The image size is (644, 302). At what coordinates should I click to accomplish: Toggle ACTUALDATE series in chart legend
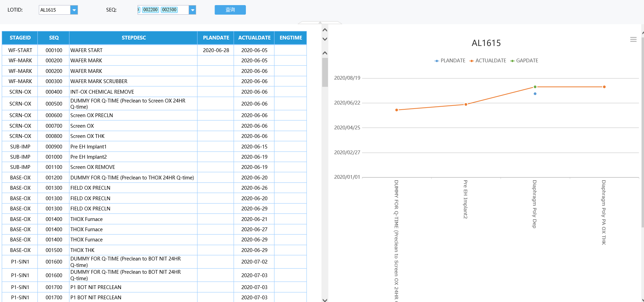[488, 61]
